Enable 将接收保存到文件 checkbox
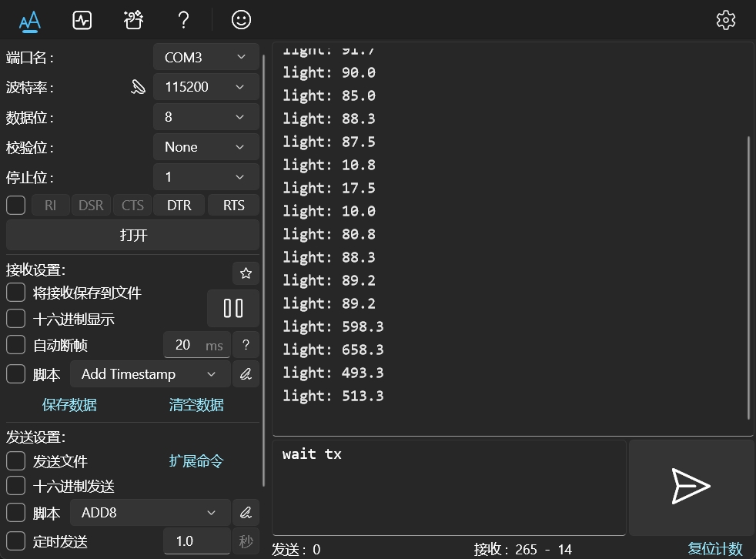This screenshot has width=756, height=559. (16, 293)
